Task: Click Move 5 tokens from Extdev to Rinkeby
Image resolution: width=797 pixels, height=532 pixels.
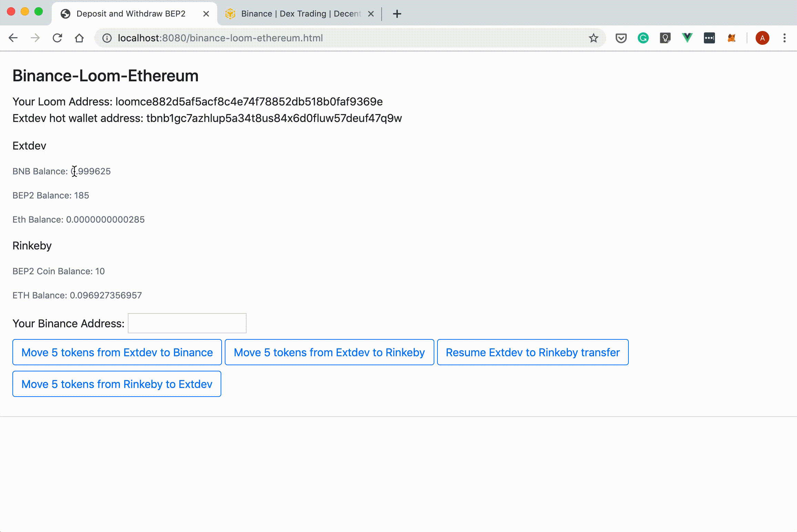Action: click(x=329, y=352)
